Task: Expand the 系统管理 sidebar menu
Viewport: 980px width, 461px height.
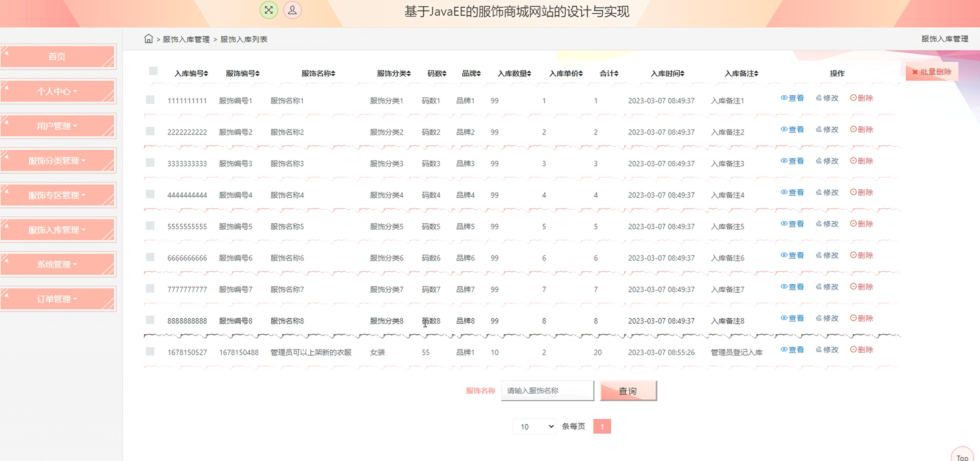Action: (58, 264)
